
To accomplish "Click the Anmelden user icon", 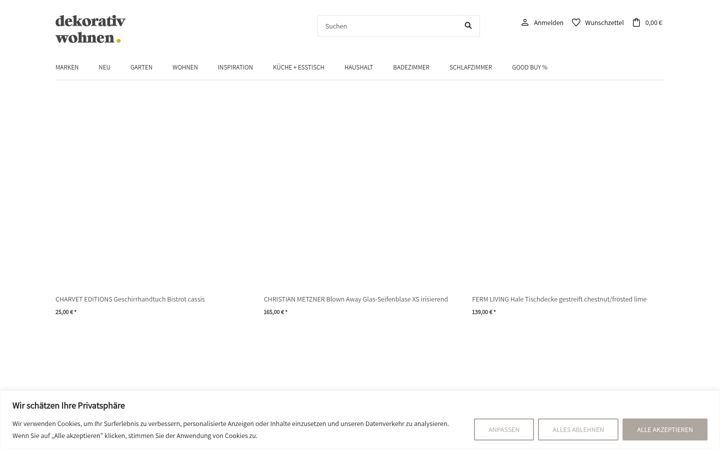I will 525,22.
